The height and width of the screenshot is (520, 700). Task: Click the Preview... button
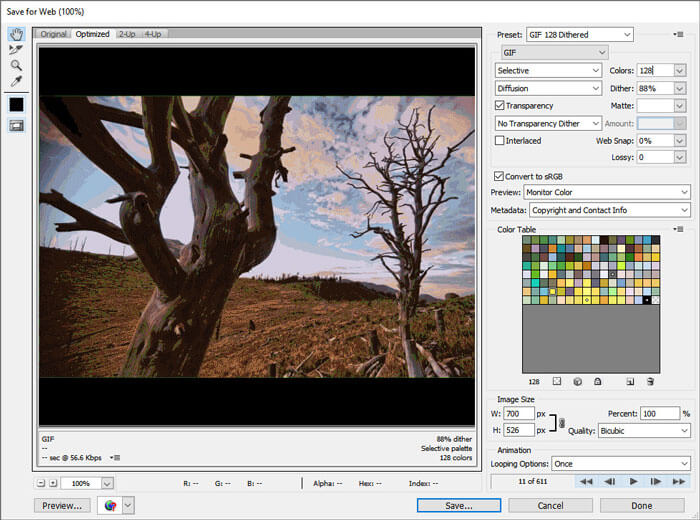(x=62, y=505)
